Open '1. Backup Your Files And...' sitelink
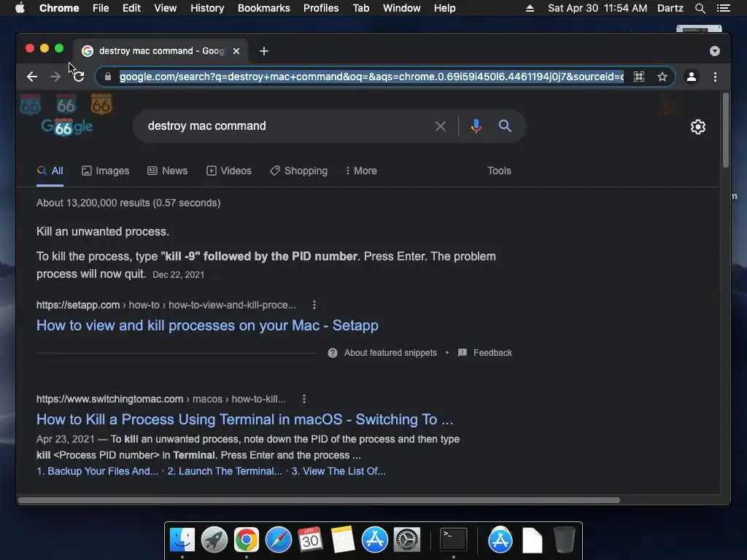The height and width of the screenshot is (560, 747). [97, 472]
